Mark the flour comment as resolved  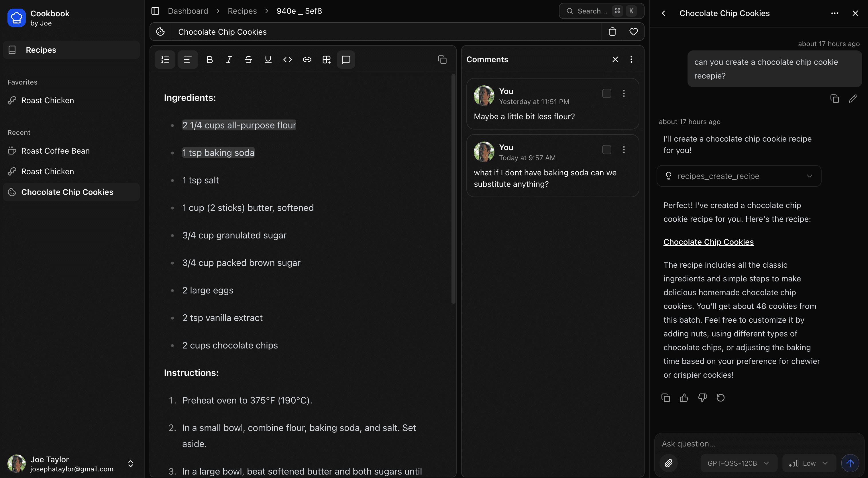pyautogui.click(x=606, y=93)
